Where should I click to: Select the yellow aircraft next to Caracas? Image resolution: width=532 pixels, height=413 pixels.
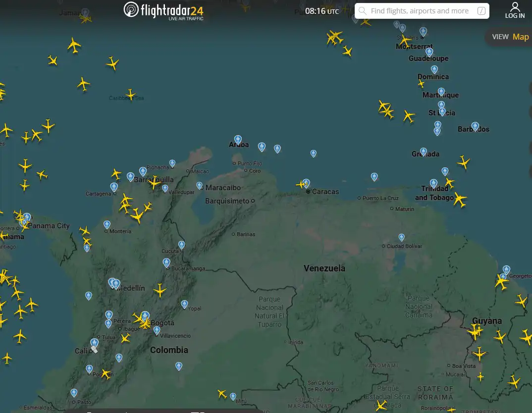coord(300,185)
